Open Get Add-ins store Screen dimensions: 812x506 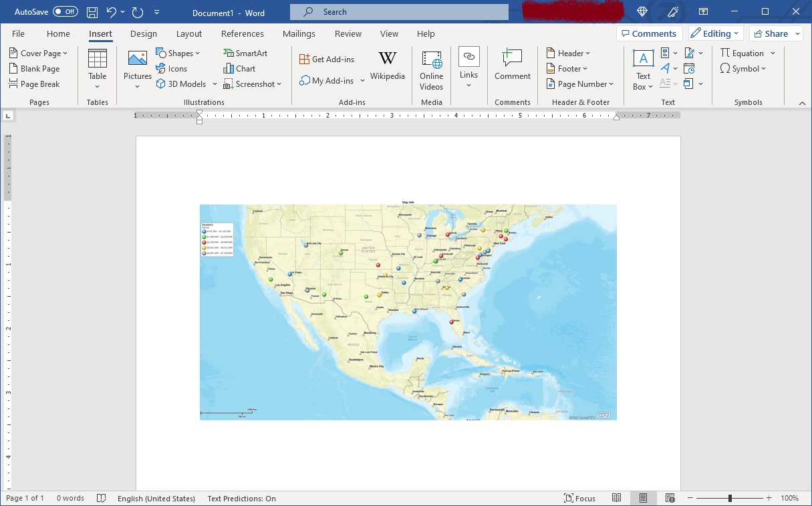[x=327, y=59]
